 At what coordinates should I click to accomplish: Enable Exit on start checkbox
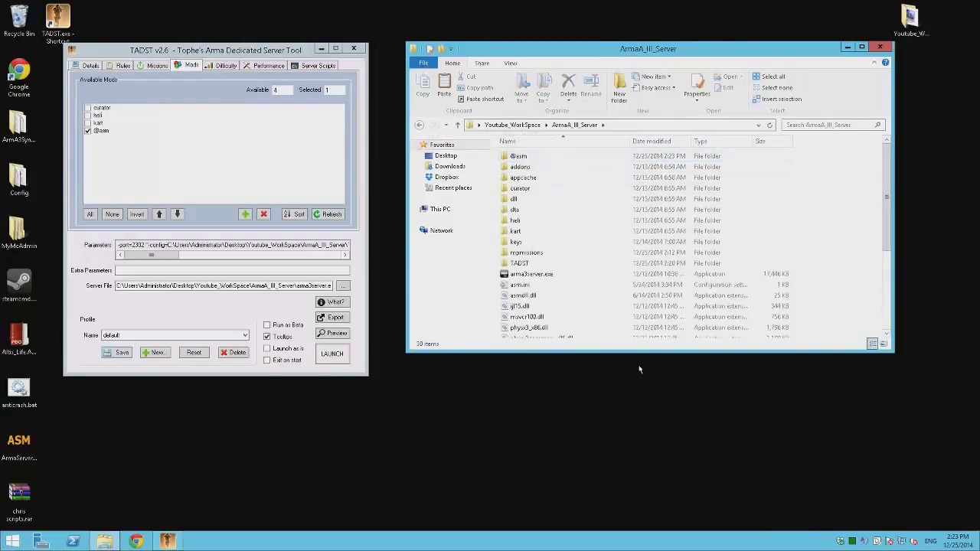tap(267, 360)
